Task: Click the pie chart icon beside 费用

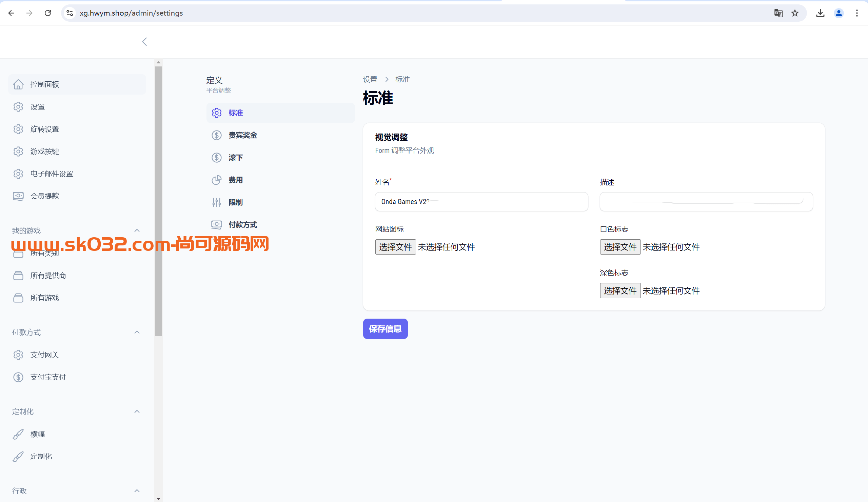Action: 217,180
